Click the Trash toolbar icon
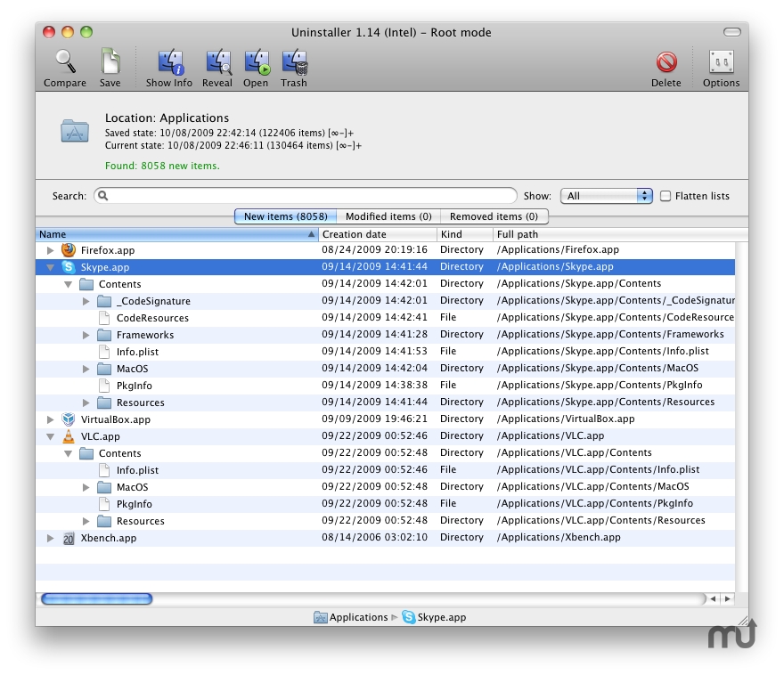Viewport: 784px width, 675px height. (294, 62)
